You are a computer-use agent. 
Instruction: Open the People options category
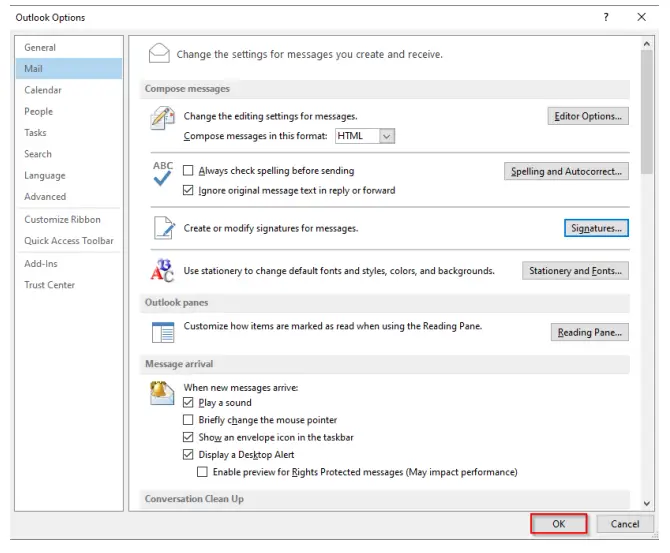[69, 111]
